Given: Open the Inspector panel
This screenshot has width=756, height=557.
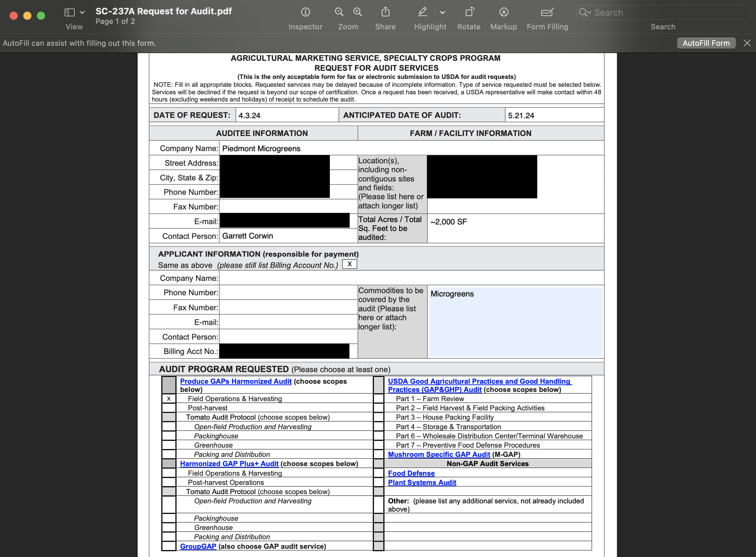Looking at the screenshot, I should (x=305, y=12).
